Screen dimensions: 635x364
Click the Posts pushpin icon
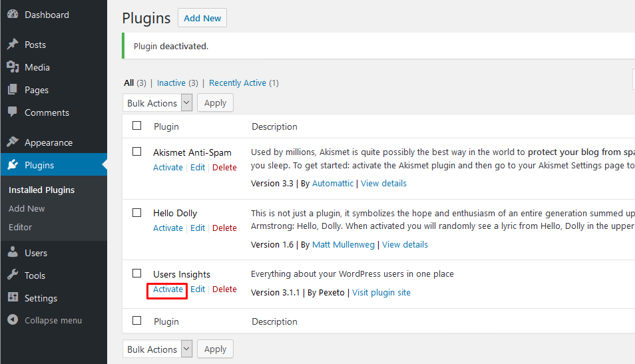(13, 44)
